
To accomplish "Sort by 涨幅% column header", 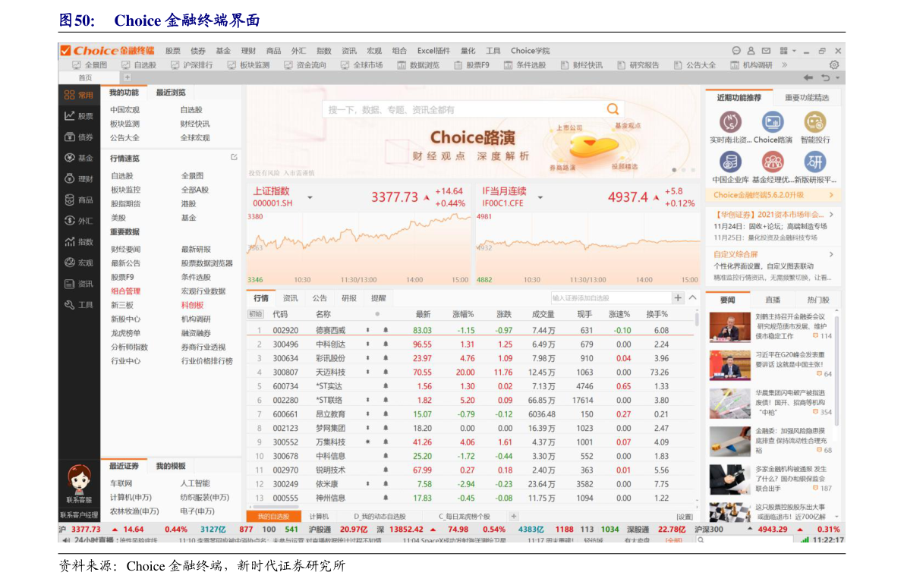I will [x=463, y=314].
